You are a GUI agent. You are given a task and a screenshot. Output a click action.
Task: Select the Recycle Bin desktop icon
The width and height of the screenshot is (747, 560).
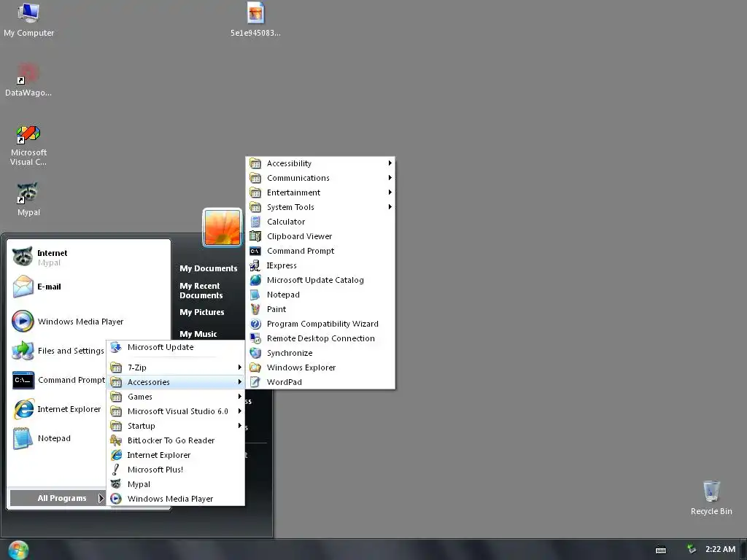point(711,498)
